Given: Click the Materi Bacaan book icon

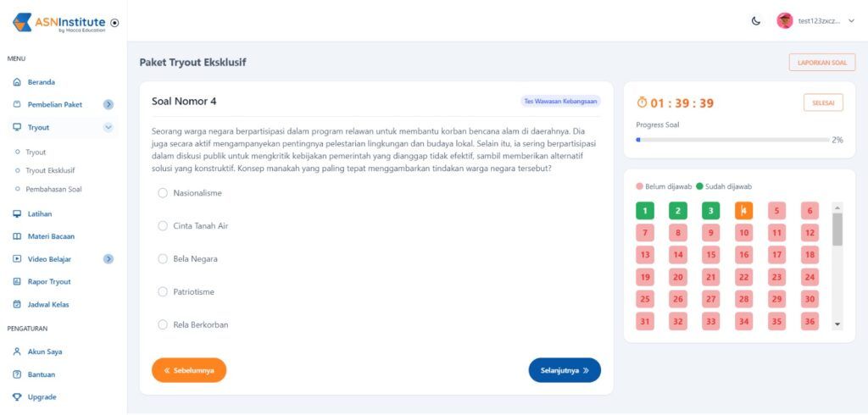Looking at the screenshot, I should (17, 236).
